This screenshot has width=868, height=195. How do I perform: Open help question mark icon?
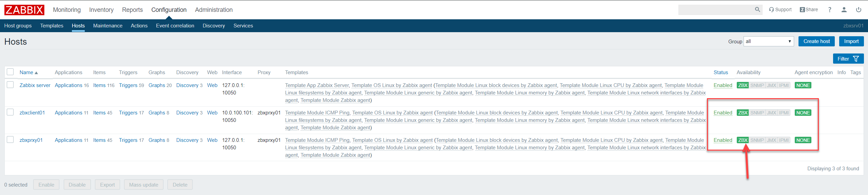(830, 9)
